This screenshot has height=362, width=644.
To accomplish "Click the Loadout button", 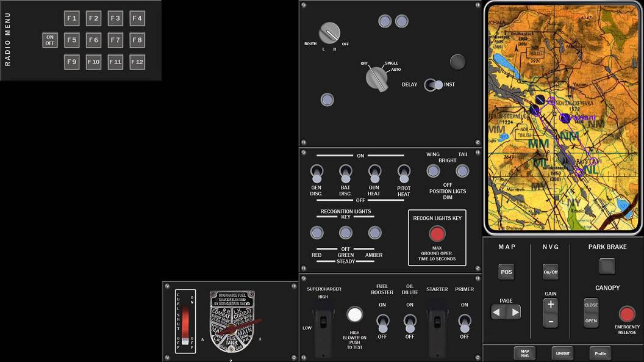I will point(562,353).
